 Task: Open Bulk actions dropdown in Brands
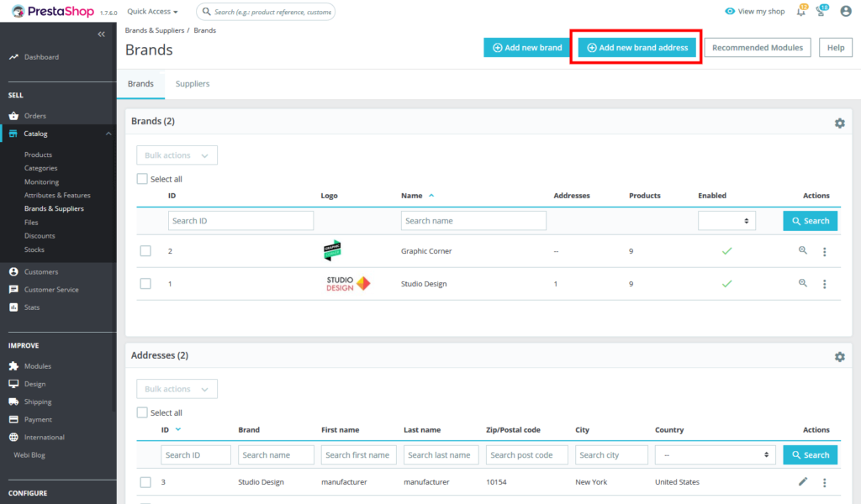[177, 155]
